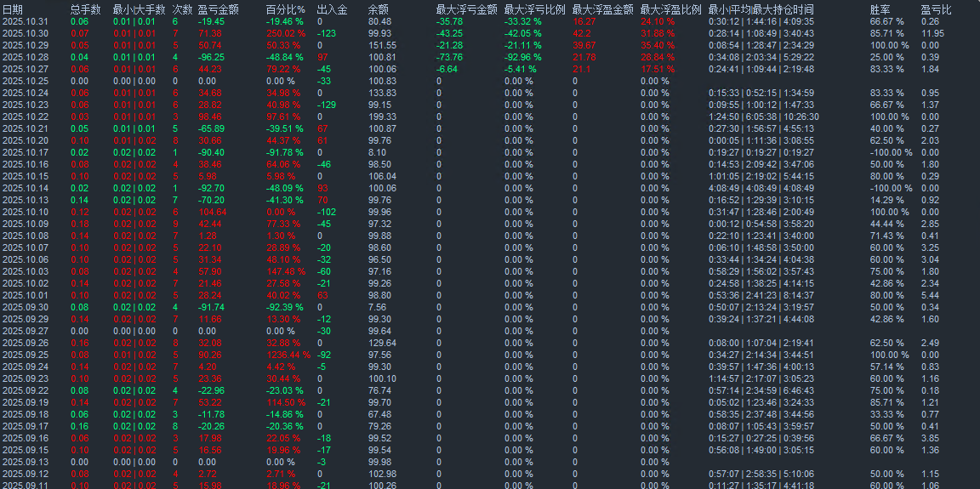Click the -35.78 max floating loss amount
The height and width of the screenshot is (489, 980).
point(450,21)
